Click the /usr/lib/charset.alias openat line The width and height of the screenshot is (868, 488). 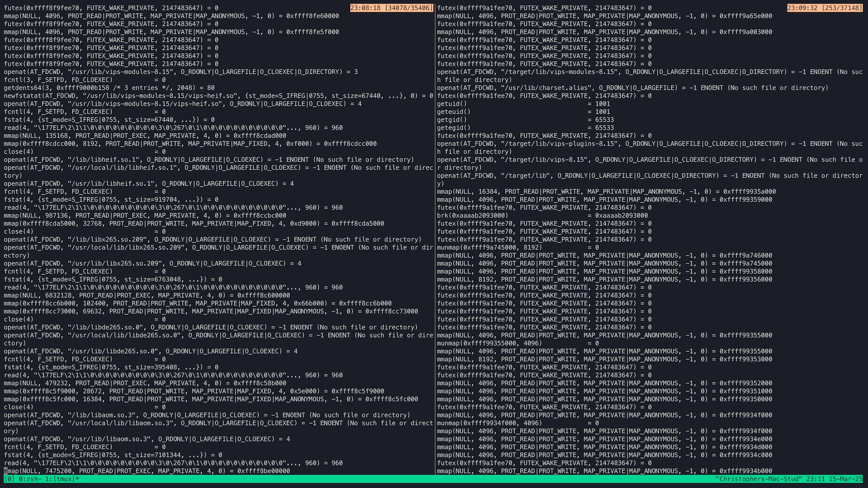pos(632,88)
